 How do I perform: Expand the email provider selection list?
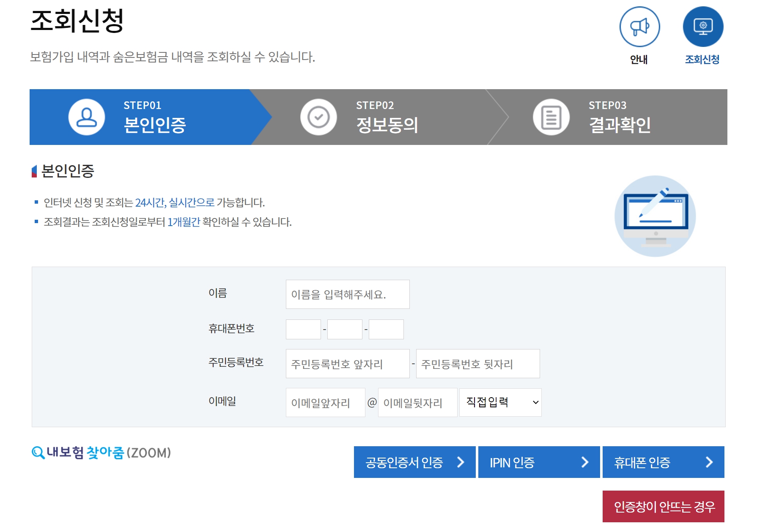point(500,402)
